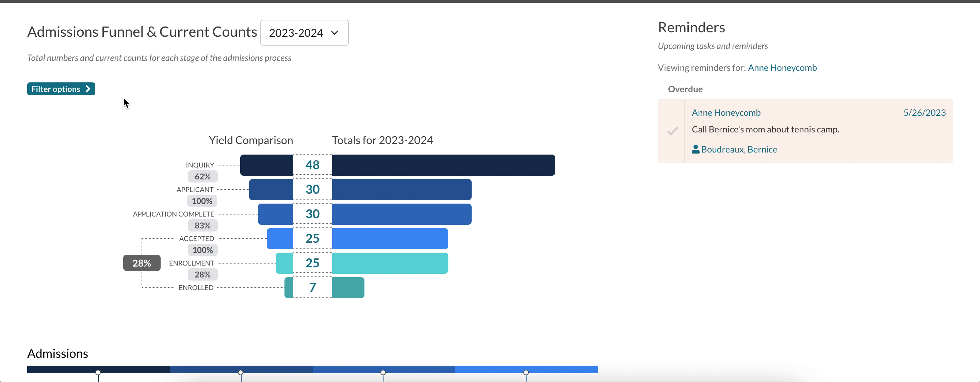Click first marker on Admissions timeline
The image size is (980, 382).
[x=98, y=372]
